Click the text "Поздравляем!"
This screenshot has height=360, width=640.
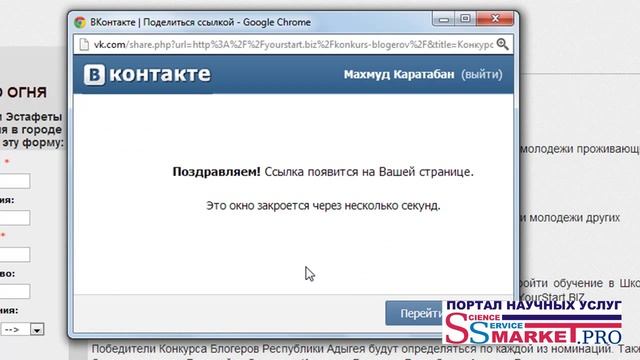216,172
